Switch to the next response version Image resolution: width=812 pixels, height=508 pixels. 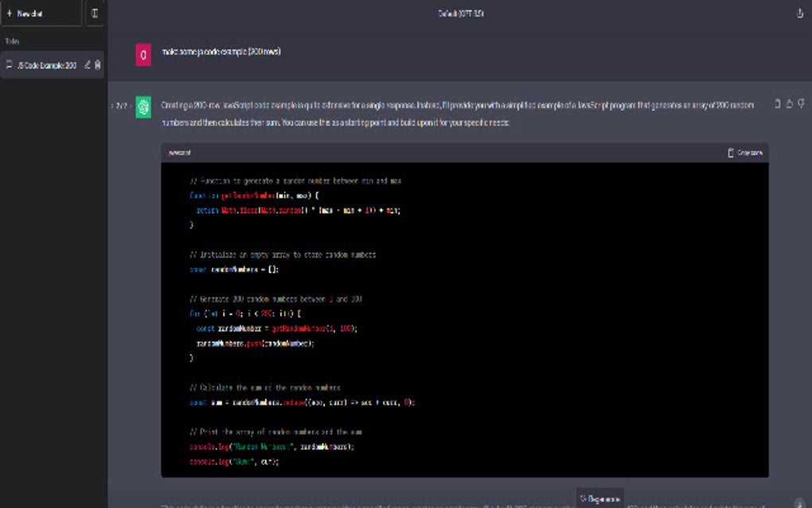pyautogui.click(x=130, y=105)
